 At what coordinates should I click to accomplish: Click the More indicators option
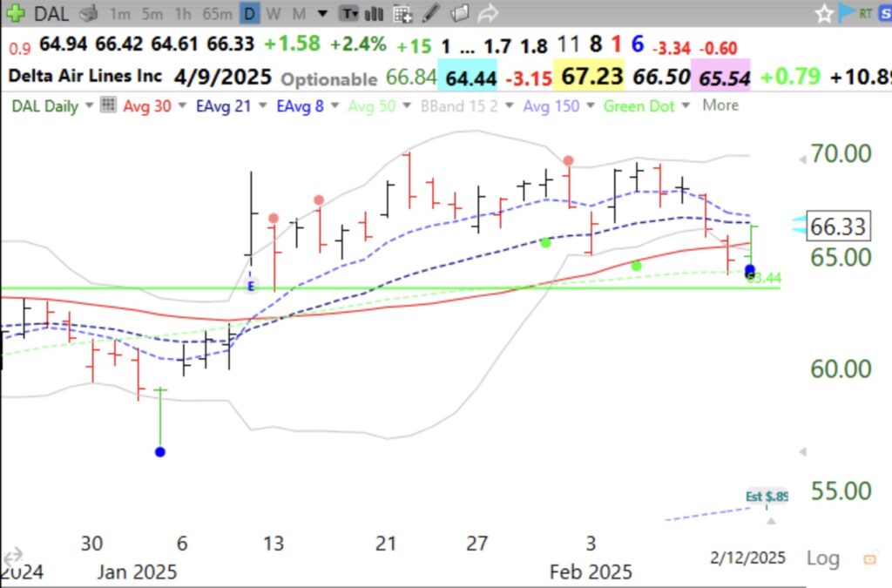[x=721, y=106]
